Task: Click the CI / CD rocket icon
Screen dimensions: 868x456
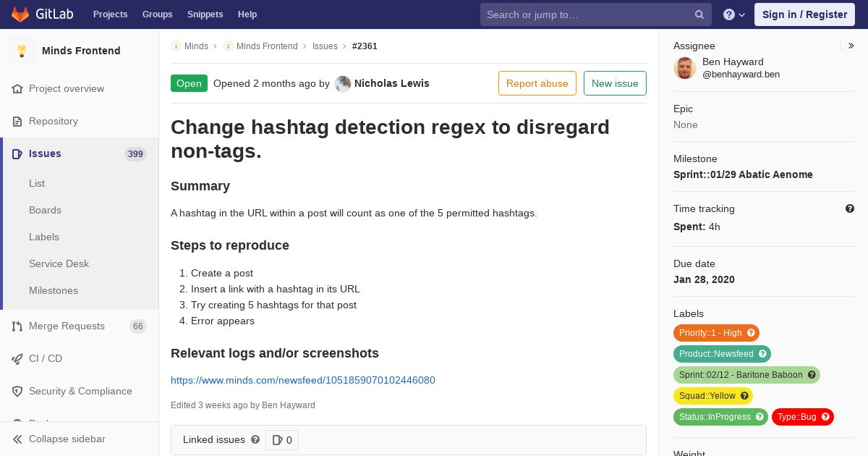Action: click(17, 359)
